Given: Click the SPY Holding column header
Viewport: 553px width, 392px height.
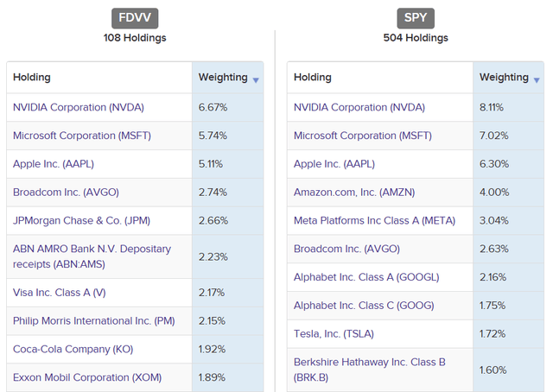Looking at the screenshot, I should coord(313,78).
